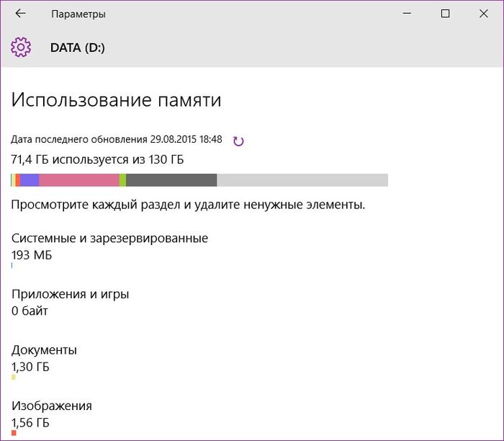504x441 pixels.
Task: Click the green segment of the usage bar
Action: (122, 180)
